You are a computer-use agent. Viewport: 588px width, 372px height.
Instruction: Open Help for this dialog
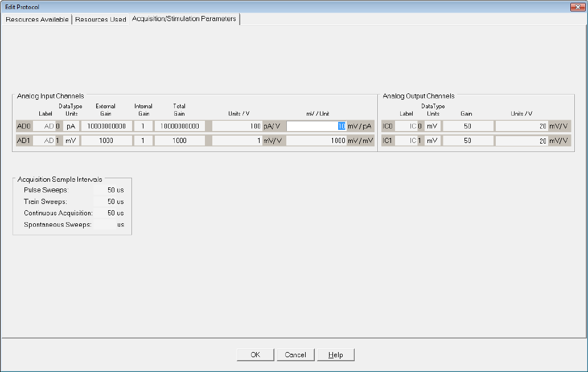click(335, 355)
